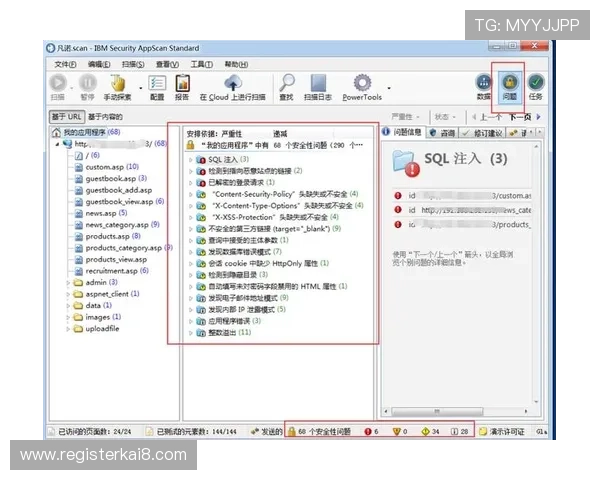The height and width of the screenshot is (480, 600).
Task: Switch to the 数据 data view icon
Action: click(x=484, y=82)
